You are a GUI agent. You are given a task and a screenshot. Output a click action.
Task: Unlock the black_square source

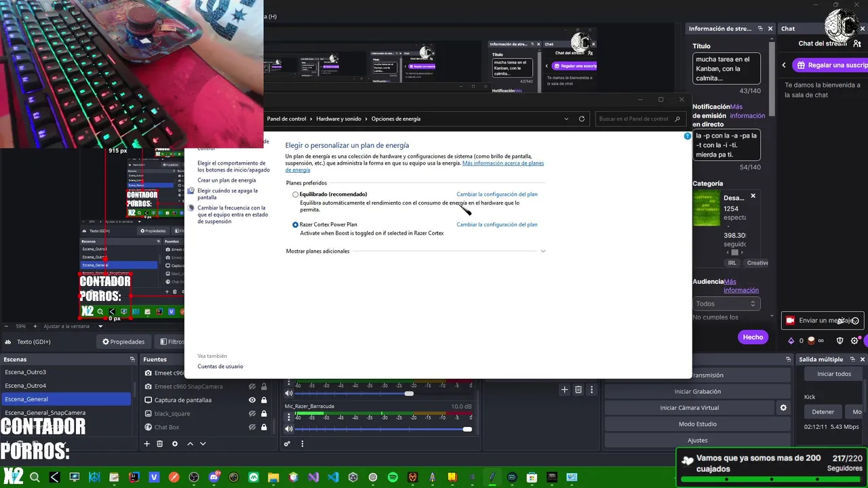[264, 413]
